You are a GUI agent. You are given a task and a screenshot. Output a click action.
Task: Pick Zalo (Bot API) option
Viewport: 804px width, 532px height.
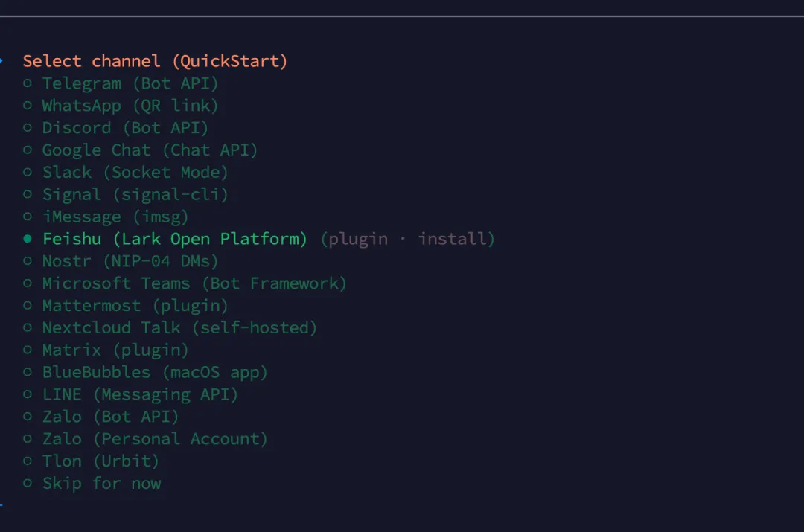(109, 417)
